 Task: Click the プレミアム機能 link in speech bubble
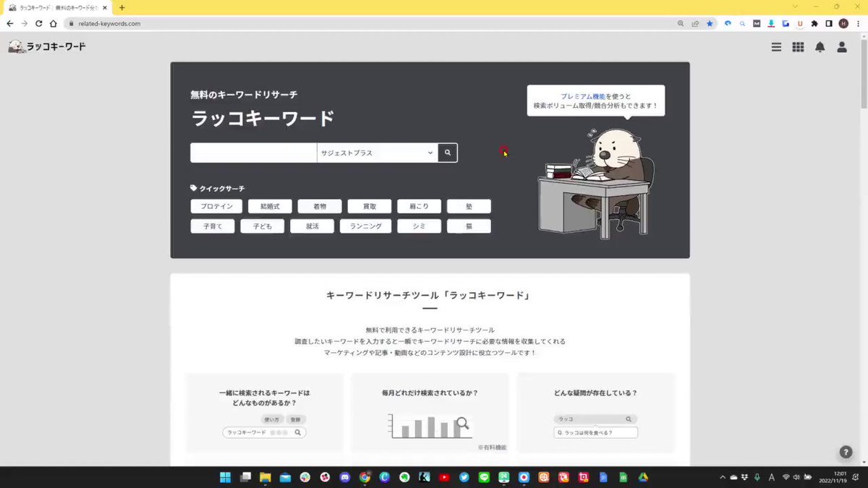[x=583, y=96]
